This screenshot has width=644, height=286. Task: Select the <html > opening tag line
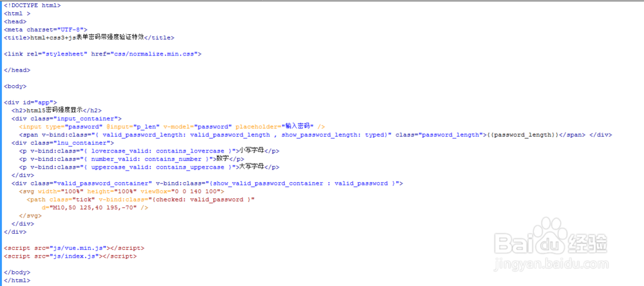coord(17,14)
